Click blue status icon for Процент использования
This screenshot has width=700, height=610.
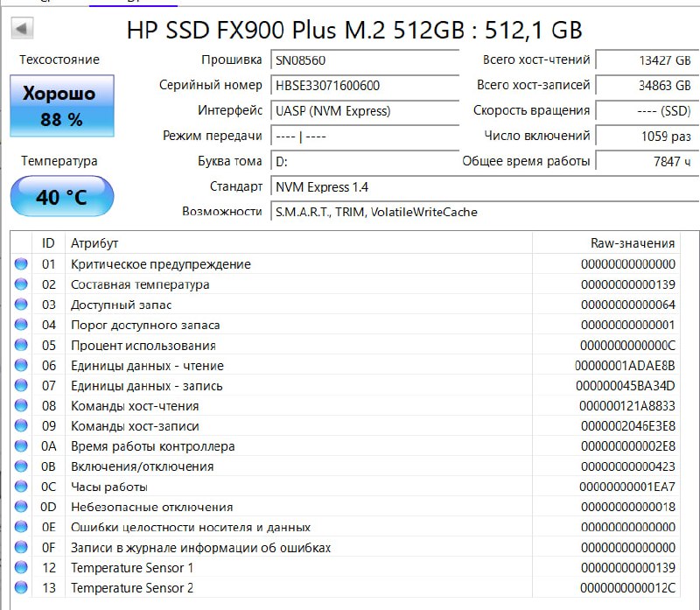[x=21, y=346]
